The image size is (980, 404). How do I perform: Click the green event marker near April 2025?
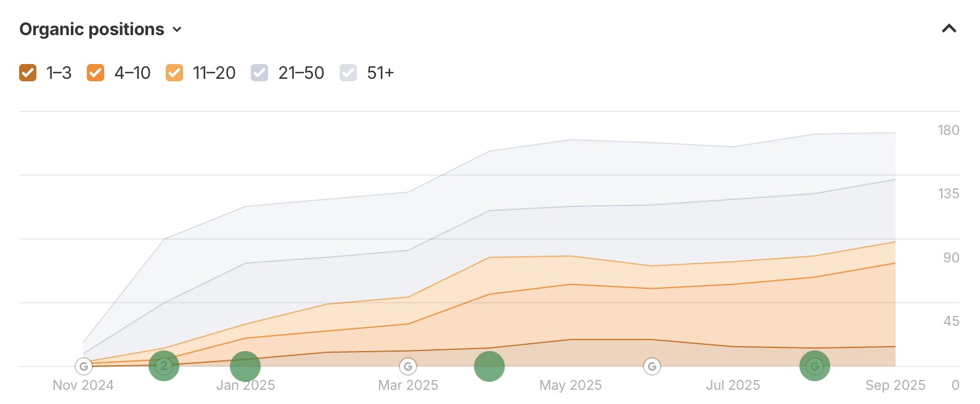(x=489, y=366)
